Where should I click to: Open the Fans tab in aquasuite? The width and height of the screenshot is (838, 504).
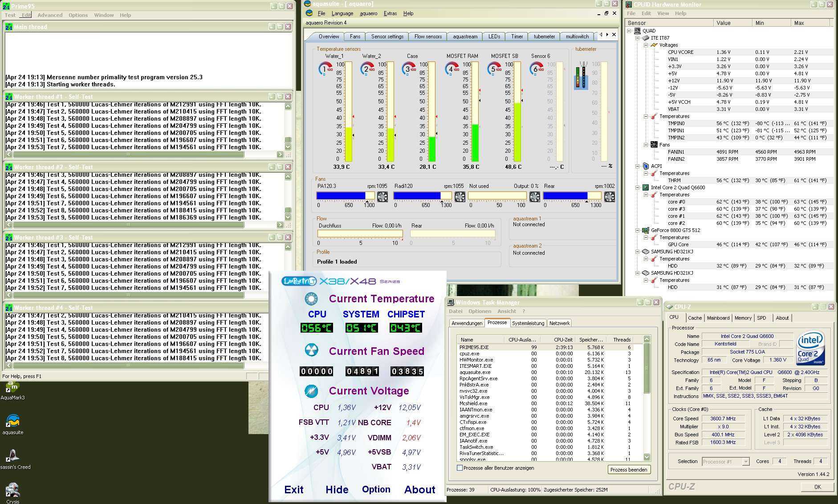click(355, 37)
